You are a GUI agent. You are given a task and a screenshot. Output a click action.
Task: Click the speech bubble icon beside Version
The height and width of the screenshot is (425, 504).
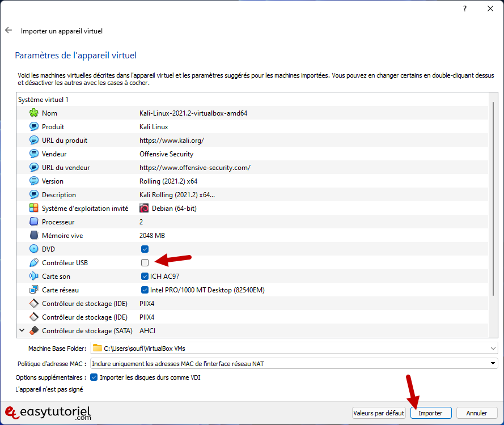tap(34, 181)
